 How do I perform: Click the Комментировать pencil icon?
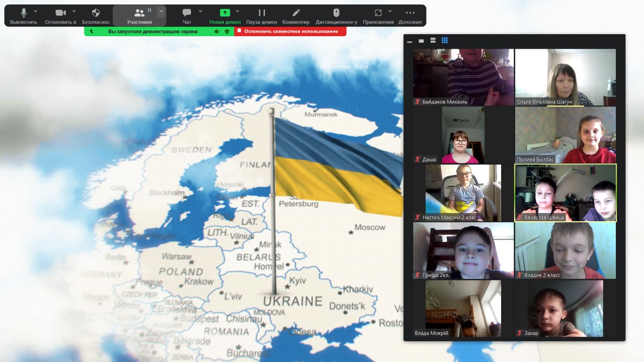296,13
